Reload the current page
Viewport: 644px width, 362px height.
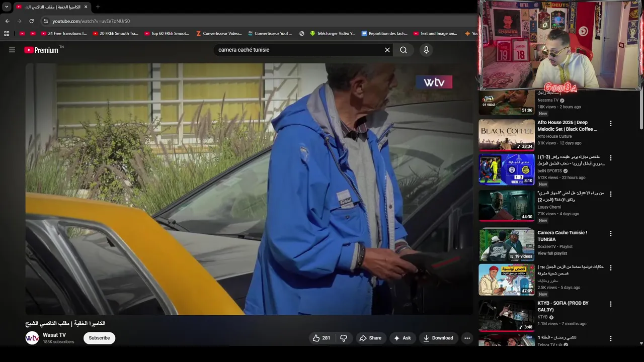31,21
